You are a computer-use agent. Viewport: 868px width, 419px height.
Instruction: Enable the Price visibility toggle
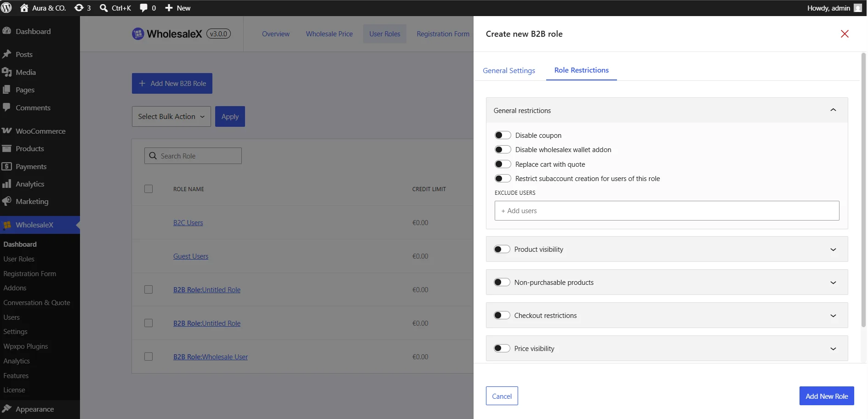click(502, 348)
